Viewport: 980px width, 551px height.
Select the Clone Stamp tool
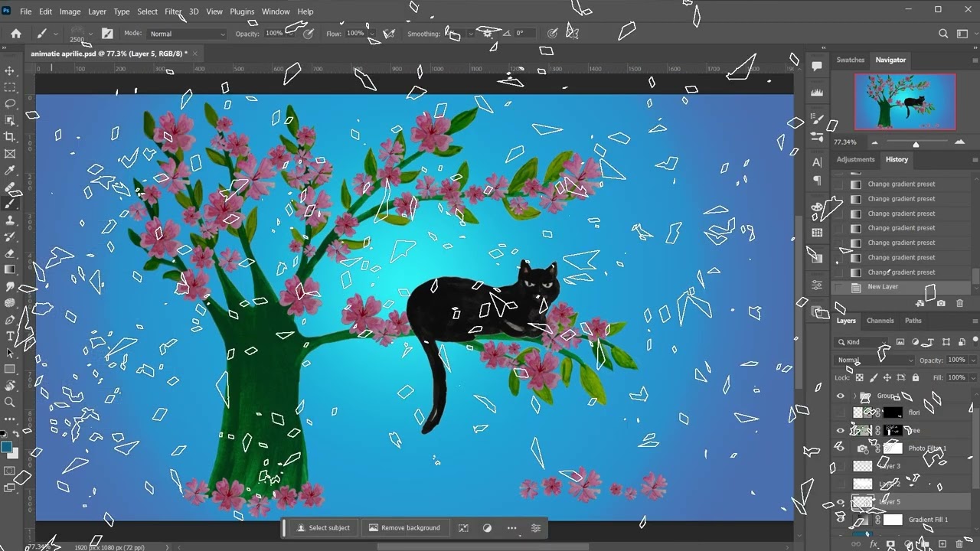10,220
